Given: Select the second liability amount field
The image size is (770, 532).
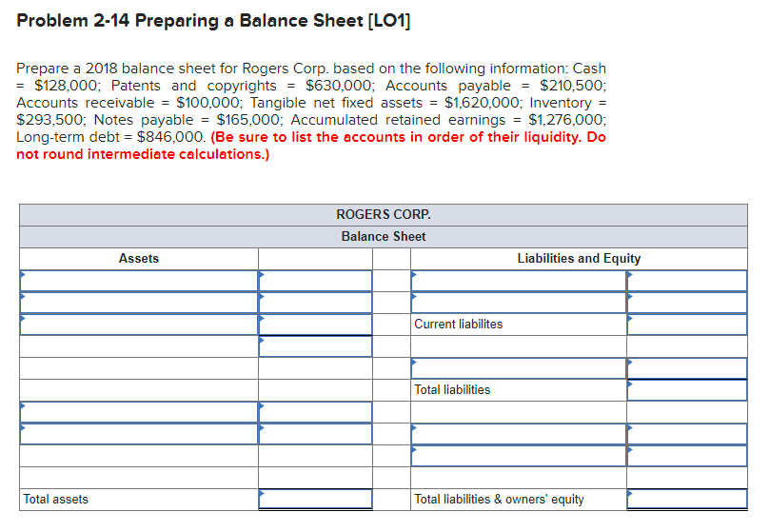Looking at the screenshot, I should pyautogui.click(x=687, y=303).
